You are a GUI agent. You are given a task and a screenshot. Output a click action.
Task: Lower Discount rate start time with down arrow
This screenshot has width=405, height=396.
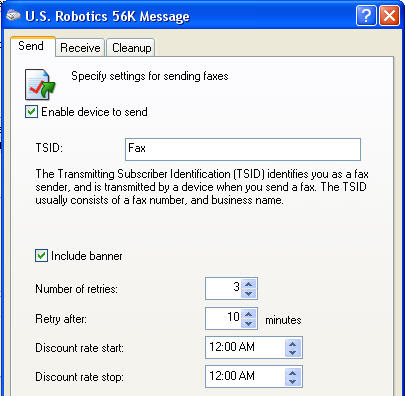[293, 352]
